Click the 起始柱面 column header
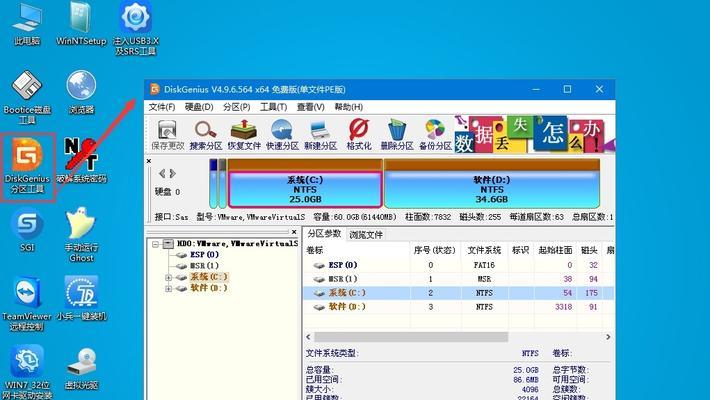 coord(555,250)
